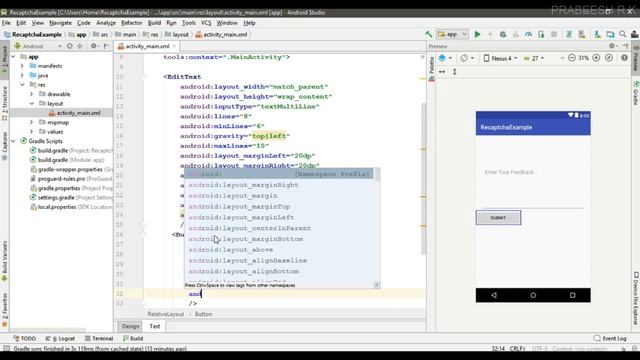Zoom in preview with plus icon
Screen dimensions: 640x360
(x=596, y=58)
